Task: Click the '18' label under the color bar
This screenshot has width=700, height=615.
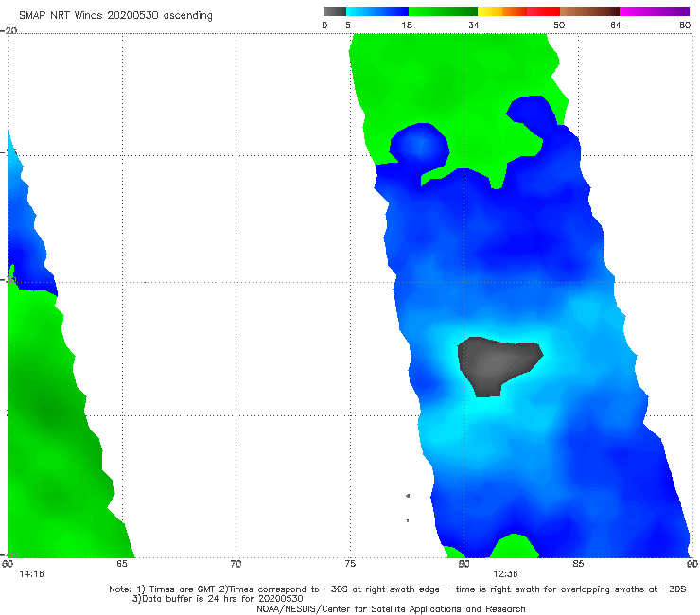Action: click(407, 26)
